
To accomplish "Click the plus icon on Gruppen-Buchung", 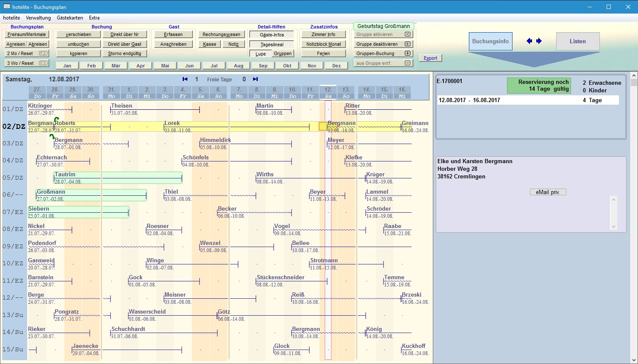I will point(407,53).
